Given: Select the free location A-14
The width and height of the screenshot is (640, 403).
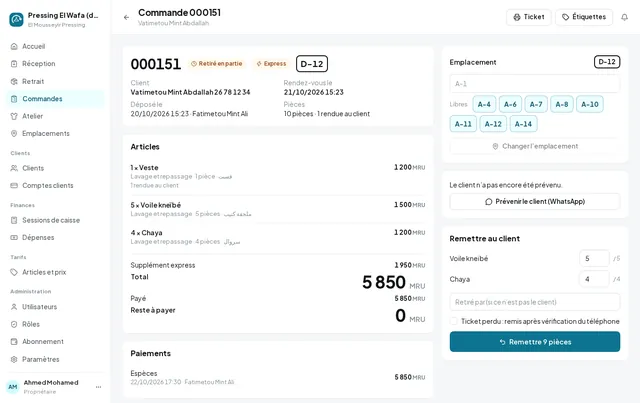Looking at the screenshot, I should click(x=523, y=124).
